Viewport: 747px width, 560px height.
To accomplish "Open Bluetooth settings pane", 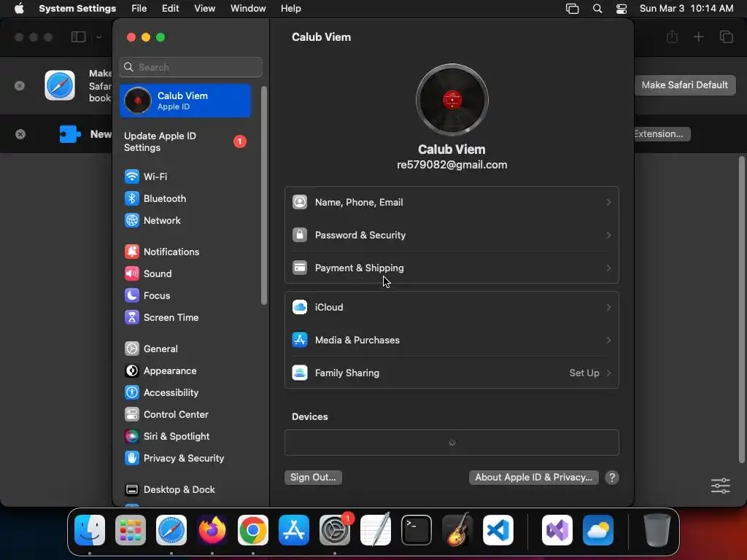I will (x=155, y=198).
